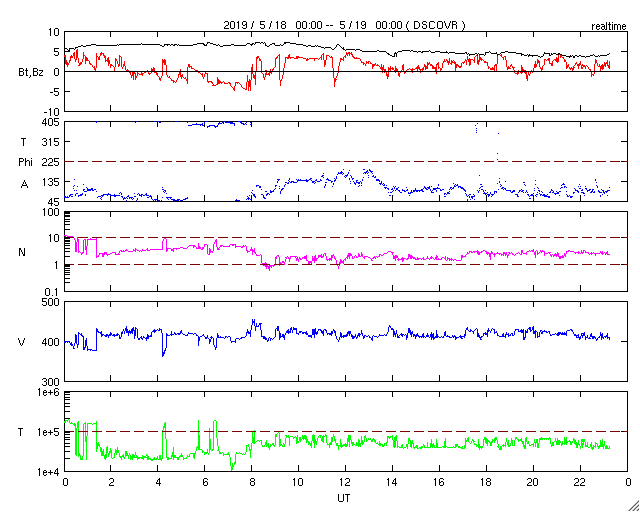Screen dimensions: 640x512
Task: Select the "N" density axis label
Action: pos(22,252)
